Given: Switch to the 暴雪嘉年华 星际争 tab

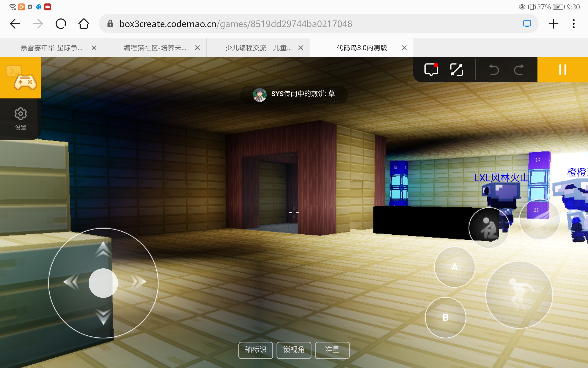Looking at the screenshot, I should pyautogui.click(x=51, y=48).
